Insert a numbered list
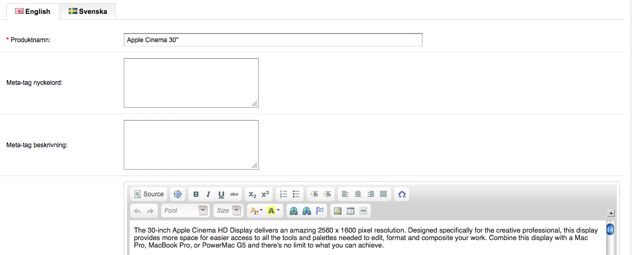 point(284,194)
